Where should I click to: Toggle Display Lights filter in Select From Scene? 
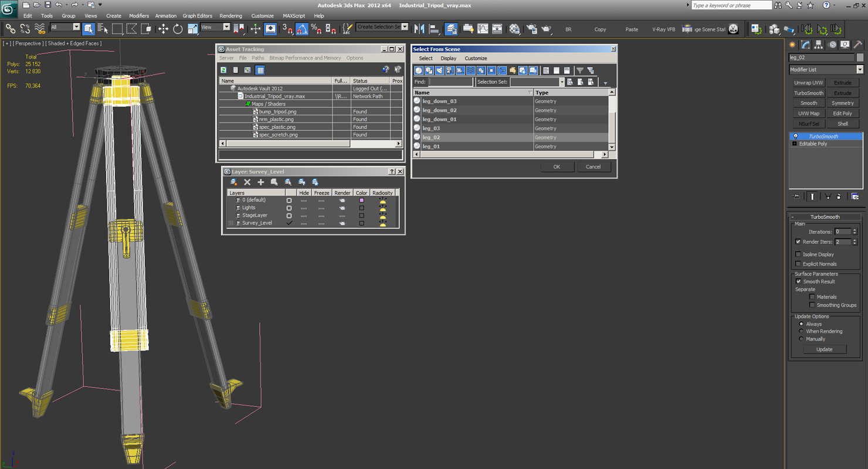439,70
